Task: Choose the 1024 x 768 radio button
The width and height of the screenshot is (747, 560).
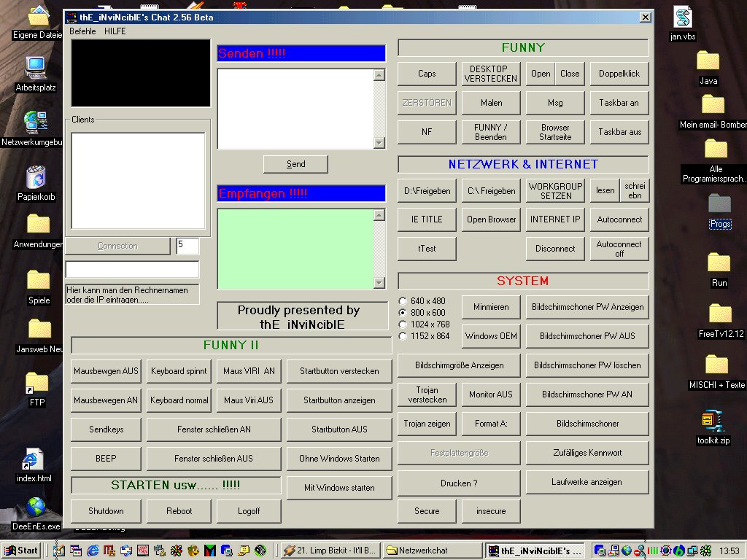Action: pos(403,324)
